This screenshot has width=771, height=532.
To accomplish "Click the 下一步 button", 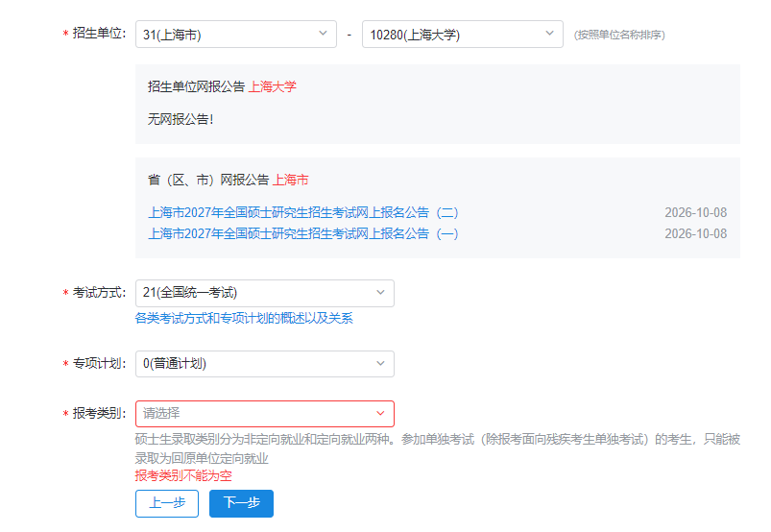I will click(241, 503).
